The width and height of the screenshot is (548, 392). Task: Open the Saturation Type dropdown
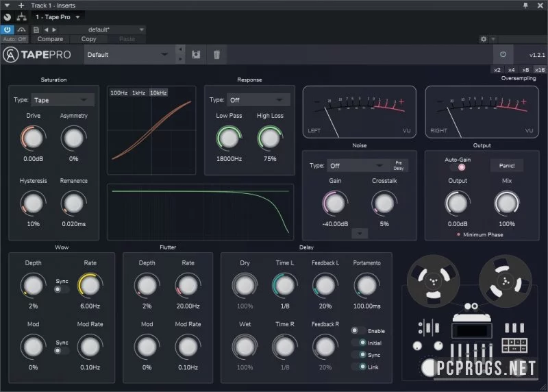click(x=62, y=100)
